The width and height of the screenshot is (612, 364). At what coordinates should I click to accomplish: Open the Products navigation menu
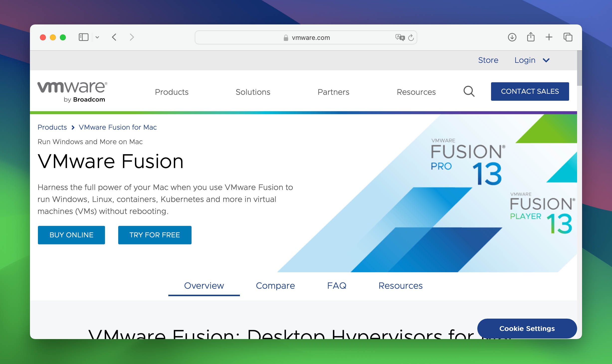pyautogui.click(x=172, y=92)
